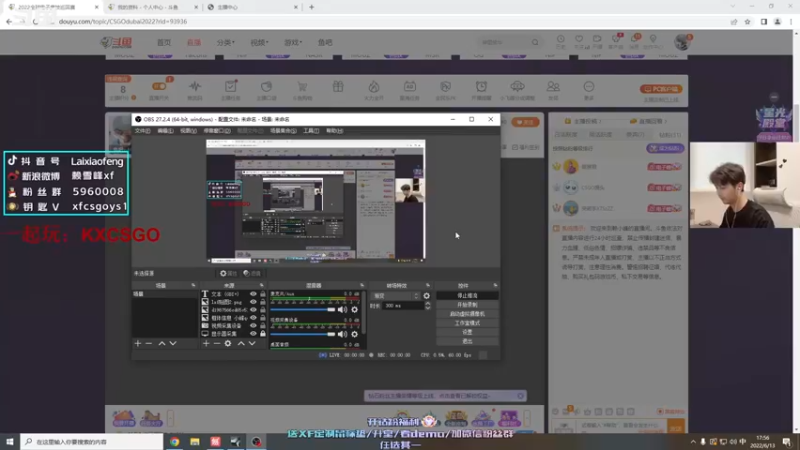Viewport: 800px width, 450px height.
Task: Bookmark the page with Chrome star icon
Action: pyautogui.click(x=747, y=21)
